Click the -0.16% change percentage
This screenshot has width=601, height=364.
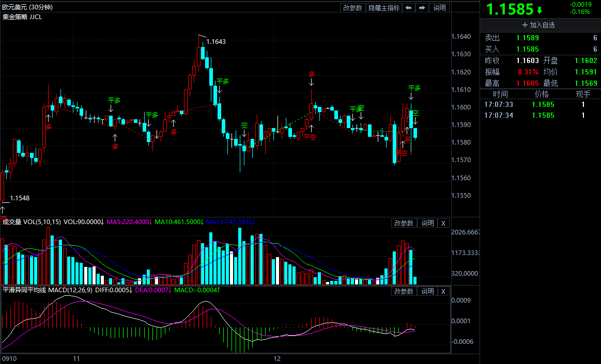pyautogui.click(x=580, y=12)
